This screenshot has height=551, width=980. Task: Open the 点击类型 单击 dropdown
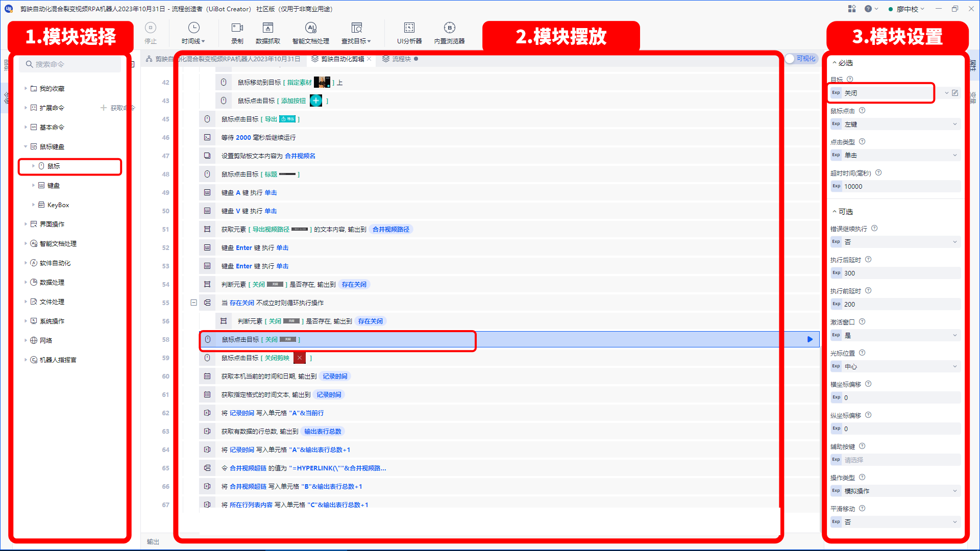point(896,155)
